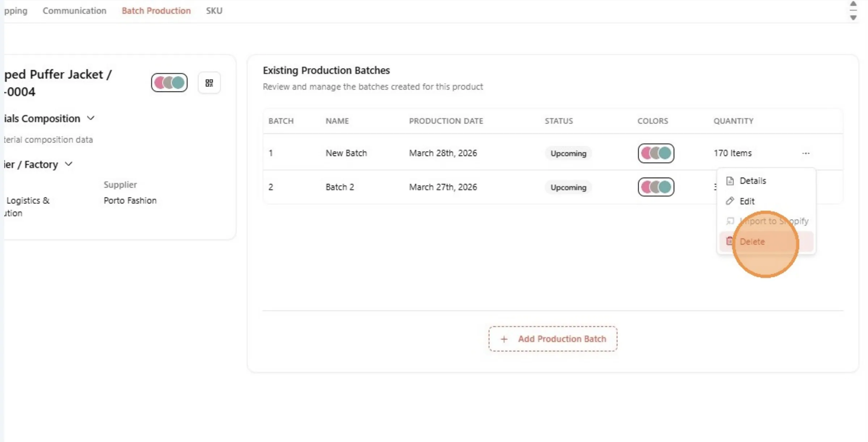Screen dimensions: 868x442
Task: Click the BATCH column header
Action: pyautogui.click(x=281, y=121)
